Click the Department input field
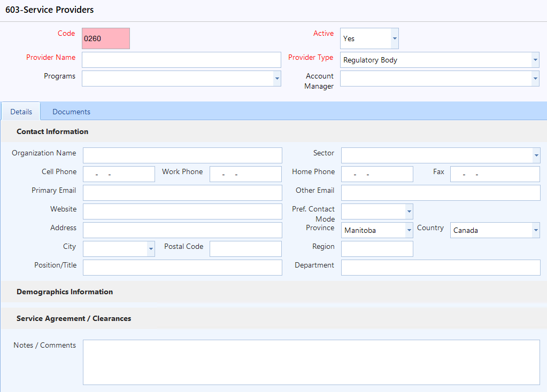The image size is (547, 392). [441, 268]
